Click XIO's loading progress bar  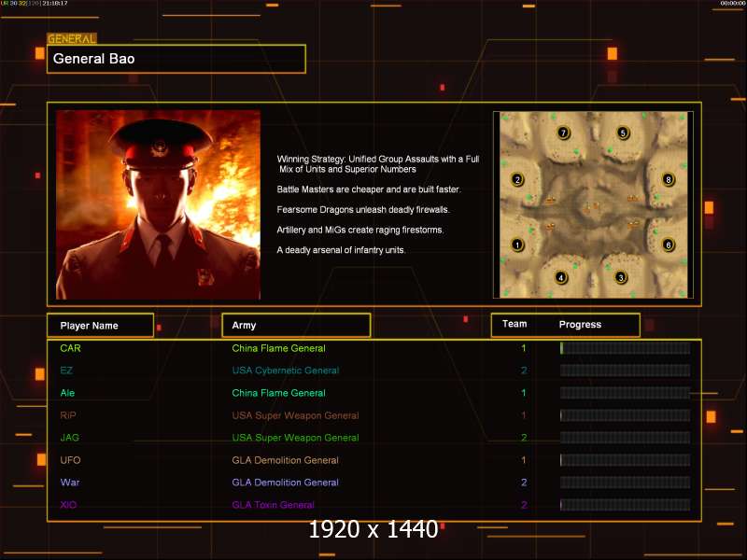pyautogui.click(x=625, y=505)
